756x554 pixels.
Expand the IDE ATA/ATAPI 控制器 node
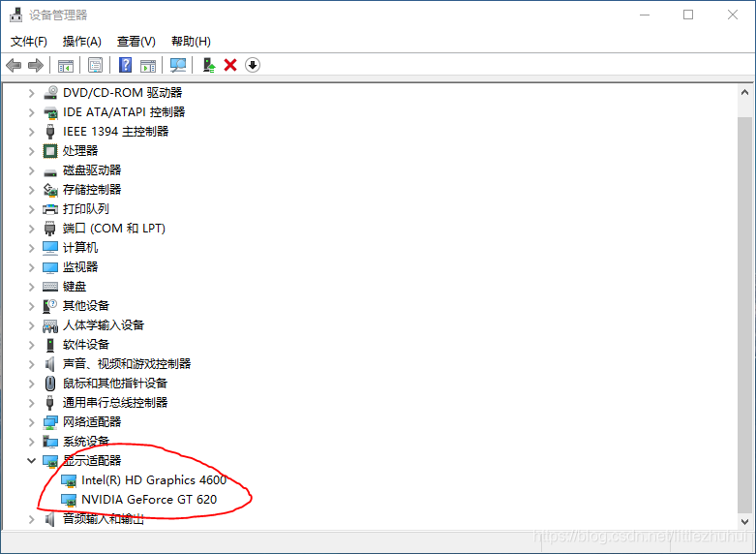(x=31, y=112)
